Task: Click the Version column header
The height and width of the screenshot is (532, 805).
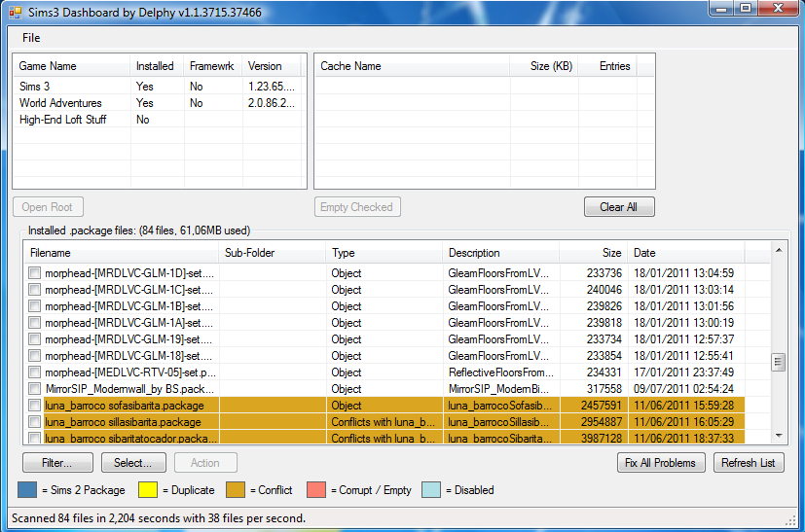Action: coord(271,66)
